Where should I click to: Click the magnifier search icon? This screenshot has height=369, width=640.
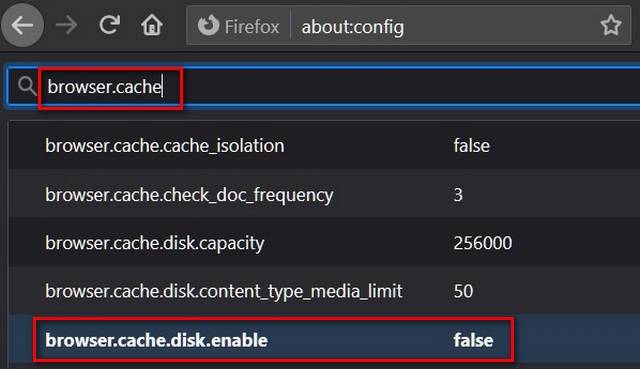click(27, 86)
